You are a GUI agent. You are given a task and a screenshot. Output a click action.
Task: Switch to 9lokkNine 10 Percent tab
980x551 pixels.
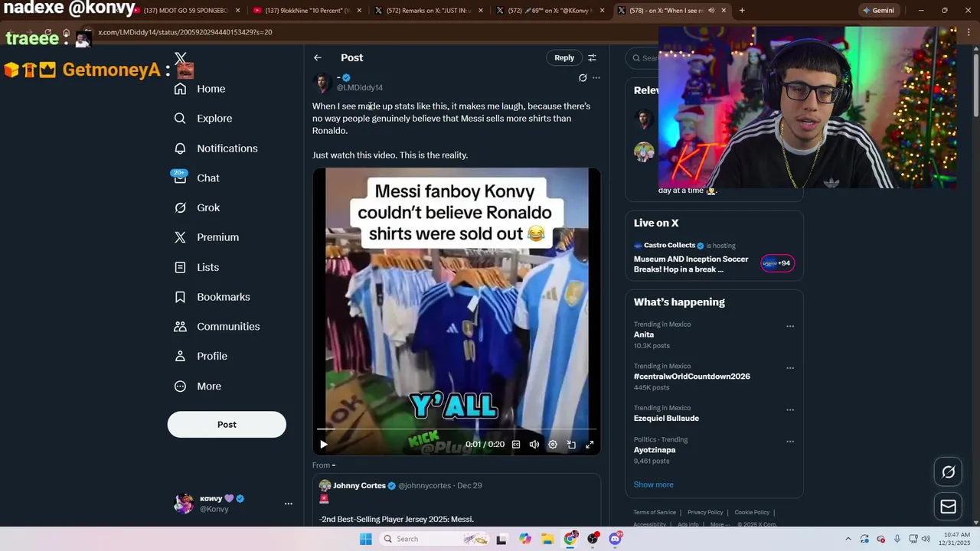308,11
